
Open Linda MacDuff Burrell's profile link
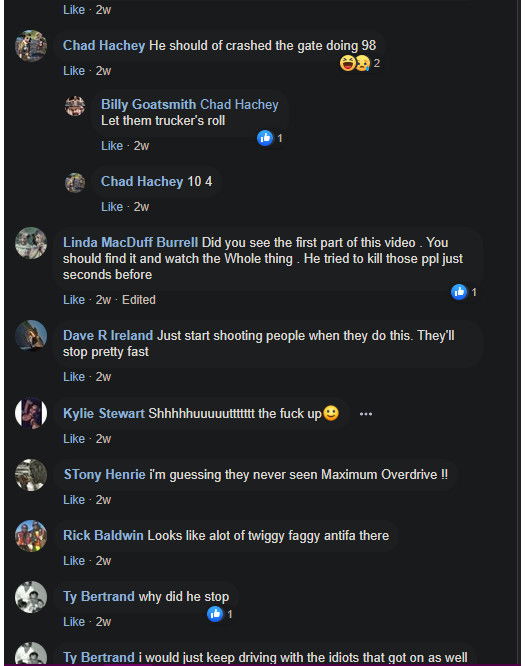click(x=130, y=242)
